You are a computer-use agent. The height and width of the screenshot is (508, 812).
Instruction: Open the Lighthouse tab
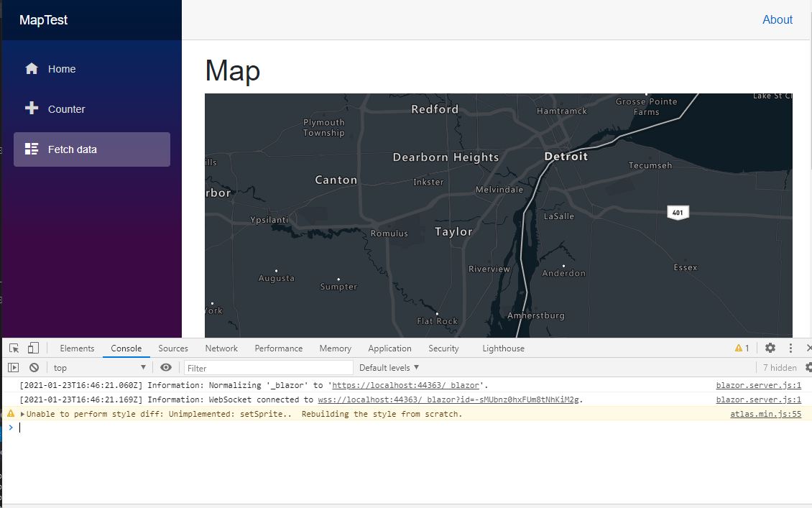tap(503, 348)
